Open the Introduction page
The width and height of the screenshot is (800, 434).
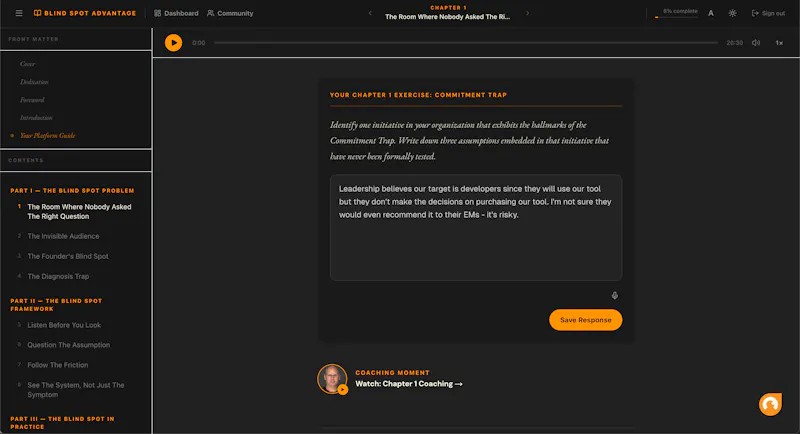(x=36, y=118)
